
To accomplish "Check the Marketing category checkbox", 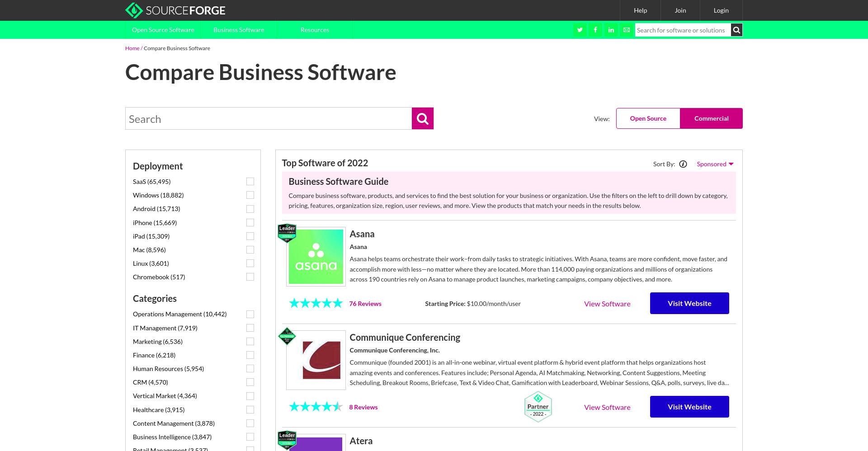I will pyautogui.click(x=250, y=341).
